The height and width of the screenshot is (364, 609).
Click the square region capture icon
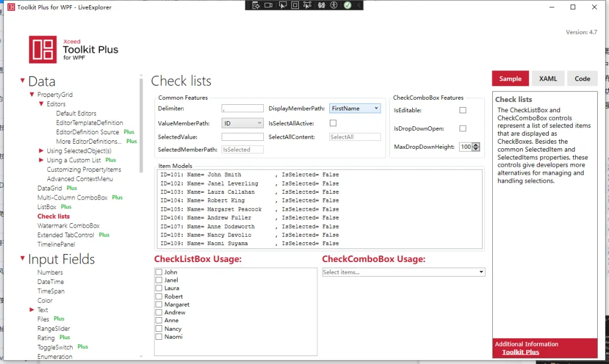(296, 5)
